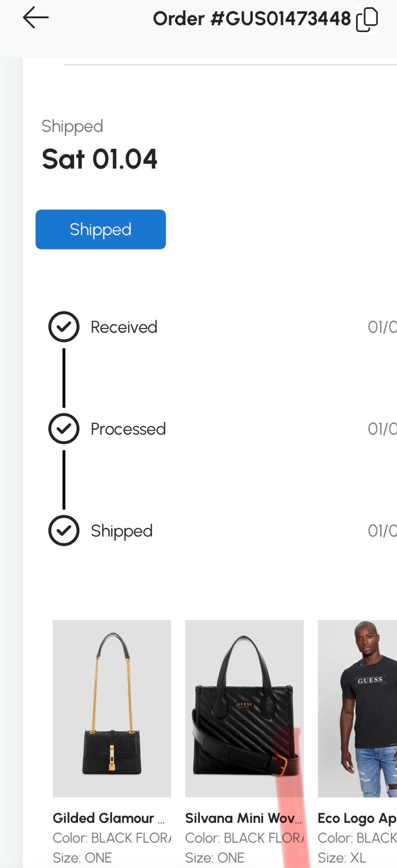Select the Gilded Glamour product title
Viewport: 397px width, 868px height.
[x=108, y=818]
